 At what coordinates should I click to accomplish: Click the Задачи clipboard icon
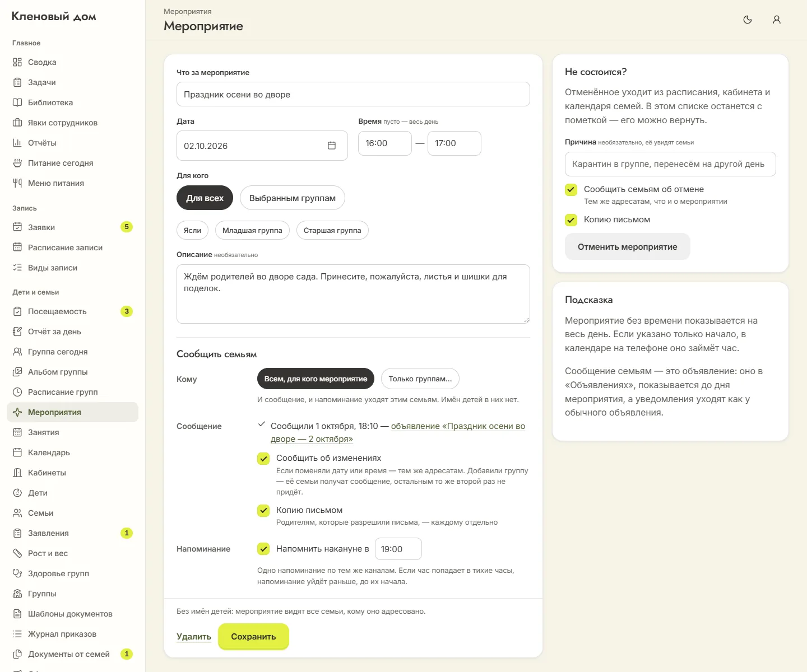point(17,82)
